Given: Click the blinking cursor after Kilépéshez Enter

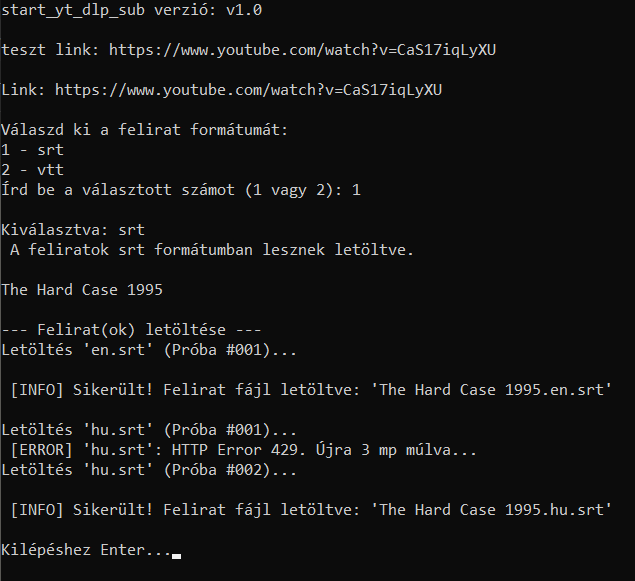Looking at the screenshot, I should 176,556.
